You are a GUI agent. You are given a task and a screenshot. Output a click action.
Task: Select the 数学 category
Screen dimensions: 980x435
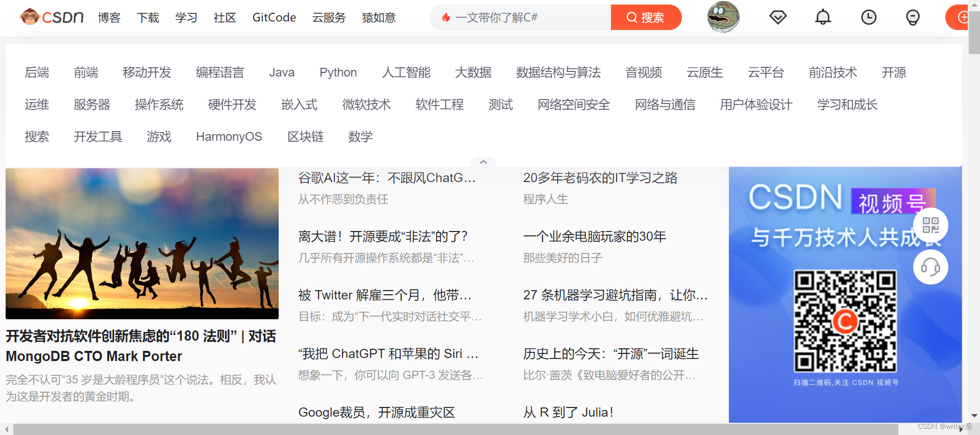tap(360, 137)
